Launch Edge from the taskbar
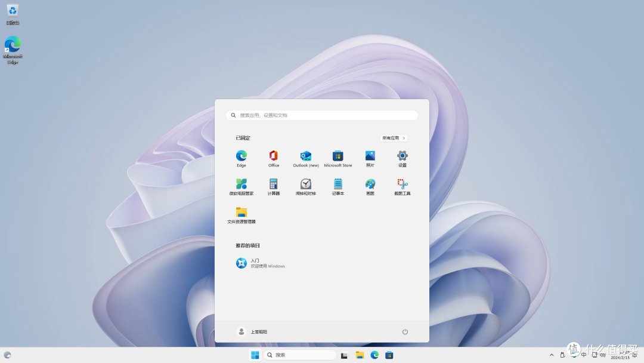Image resolution: width=644 pixels, height=363 pixels. (374, 355)
